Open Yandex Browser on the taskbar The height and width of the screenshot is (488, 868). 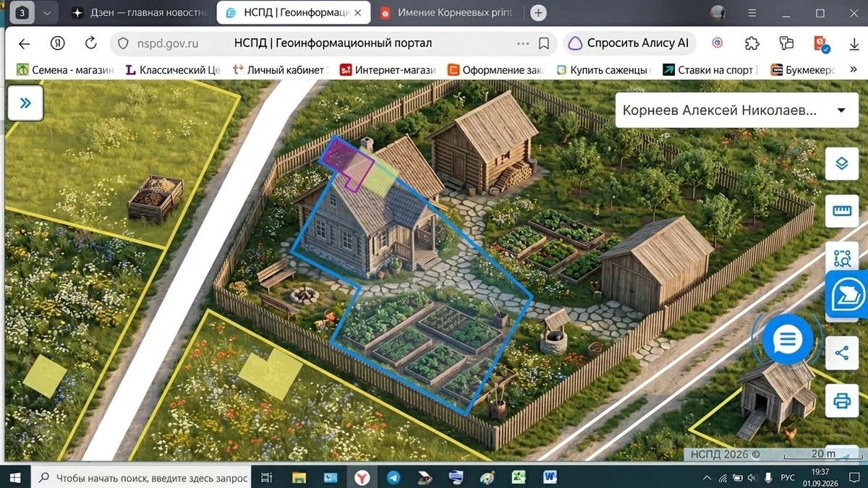pyautogui.click(x=362, y=477)
